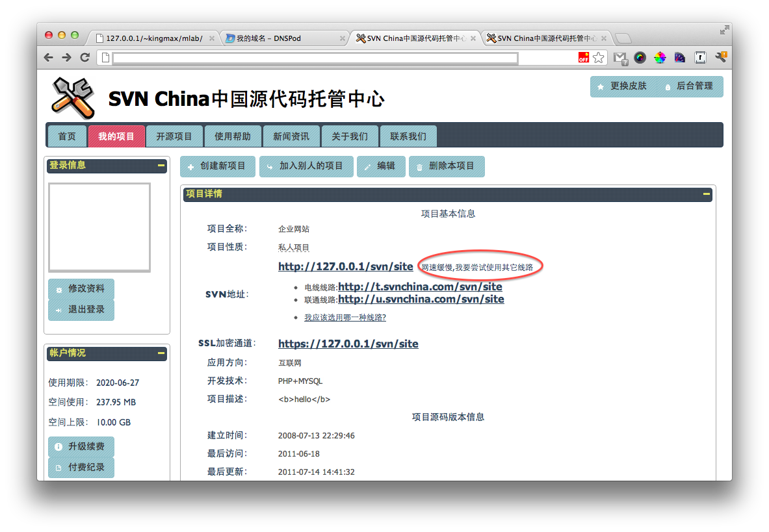Click the 2008-07-13 22:29:46 creation time
This screenshot has width=769, height=532.
click(x=316, y=435)
